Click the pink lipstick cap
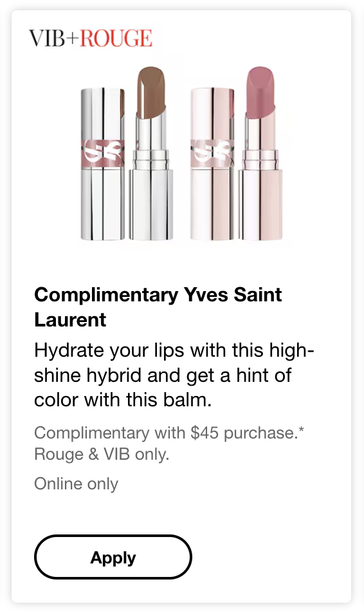Viewport: 364px width, 613px height. tap(212, 164)
